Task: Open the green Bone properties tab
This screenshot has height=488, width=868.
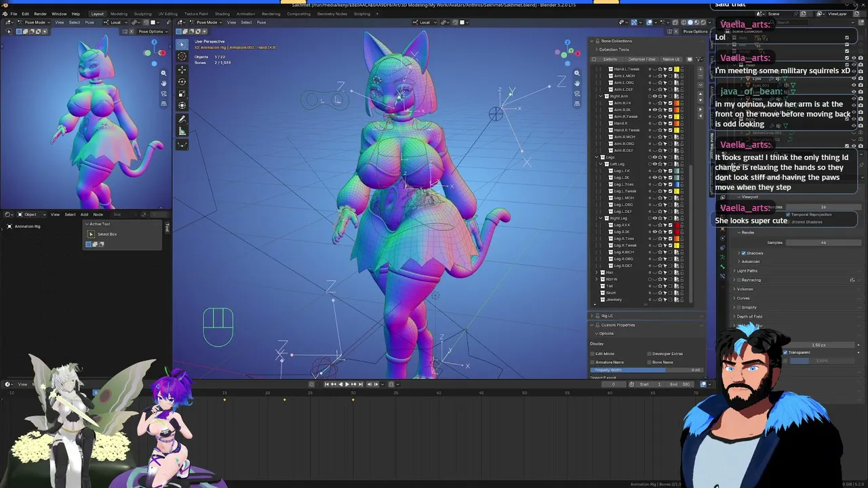Action: (x=722, y=267)
